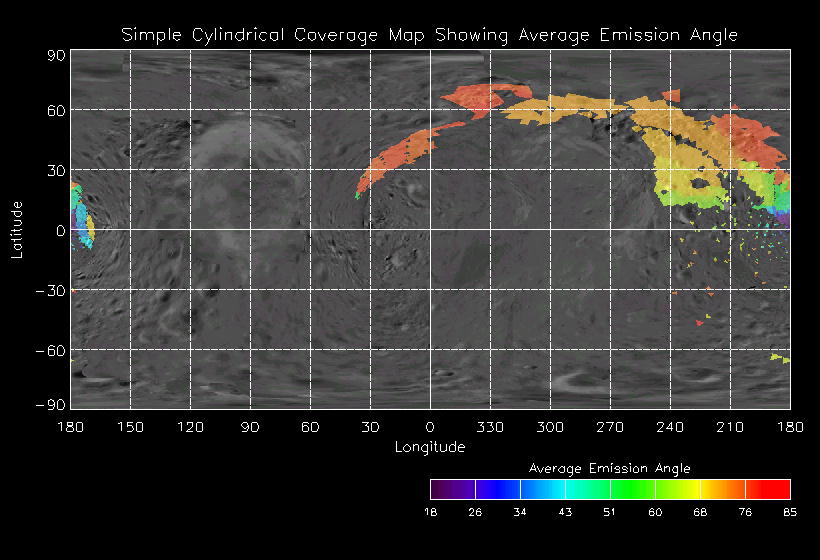820x560 pixels.
Task: Click the "Longitude" axis label below map
Action: click(430, 447)
